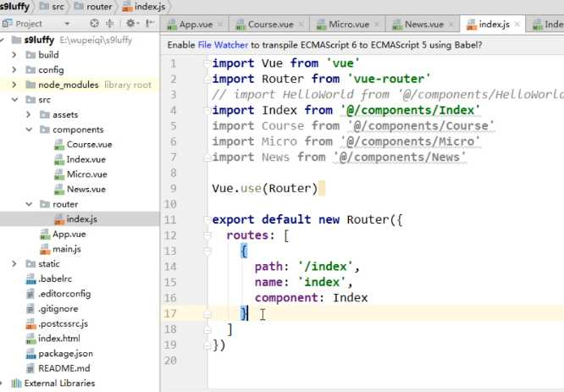Viewport: 564px width, 392px height.
Task: Click package.json file icon
Action: coord(31,354)
